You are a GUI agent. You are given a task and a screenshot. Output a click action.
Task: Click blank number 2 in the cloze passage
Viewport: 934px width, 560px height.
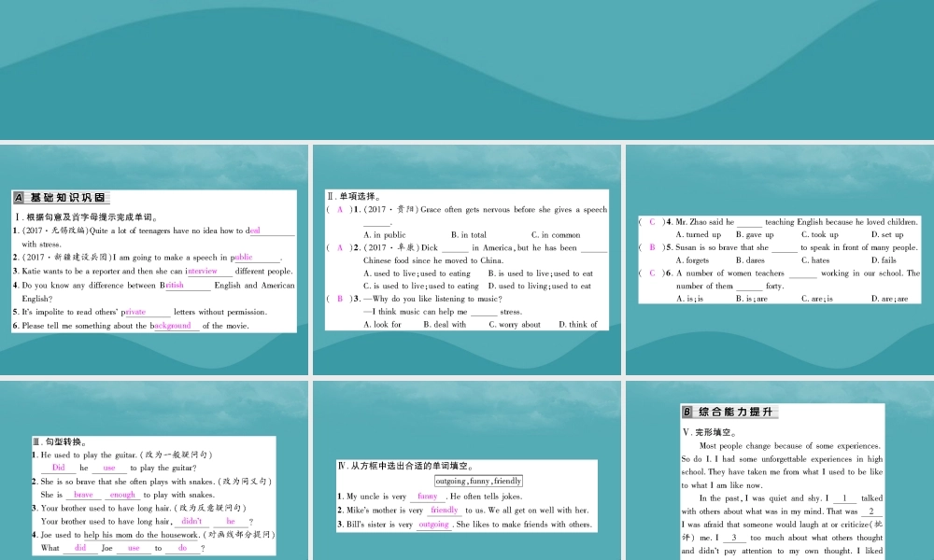click(871, 511)
